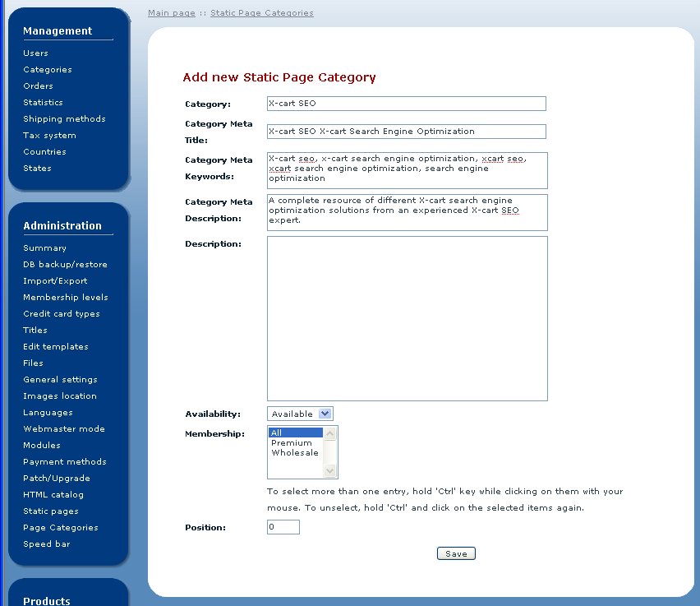Open the Administration Summary page
The height and width of the screenshot is (606, 700).
coord(44,248)
